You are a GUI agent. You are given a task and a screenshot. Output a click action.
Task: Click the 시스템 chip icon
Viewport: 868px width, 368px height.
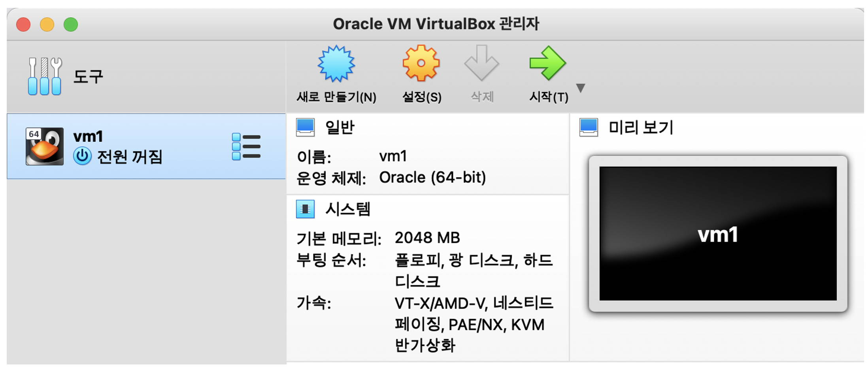pos(305,209)
